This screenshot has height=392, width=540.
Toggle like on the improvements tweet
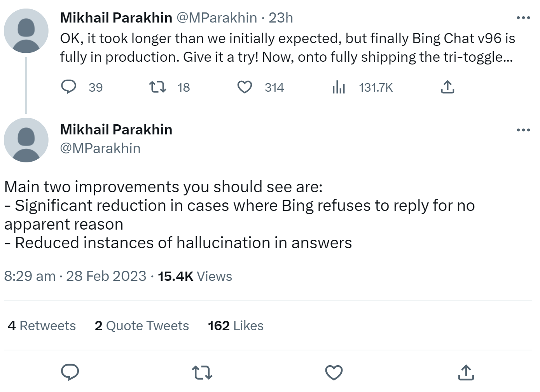334,373
